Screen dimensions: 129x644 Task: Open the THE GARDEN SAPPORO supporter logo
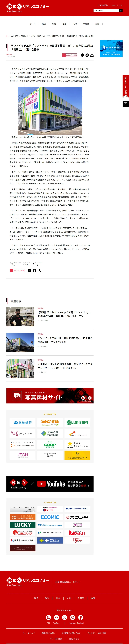pos(23,548)
